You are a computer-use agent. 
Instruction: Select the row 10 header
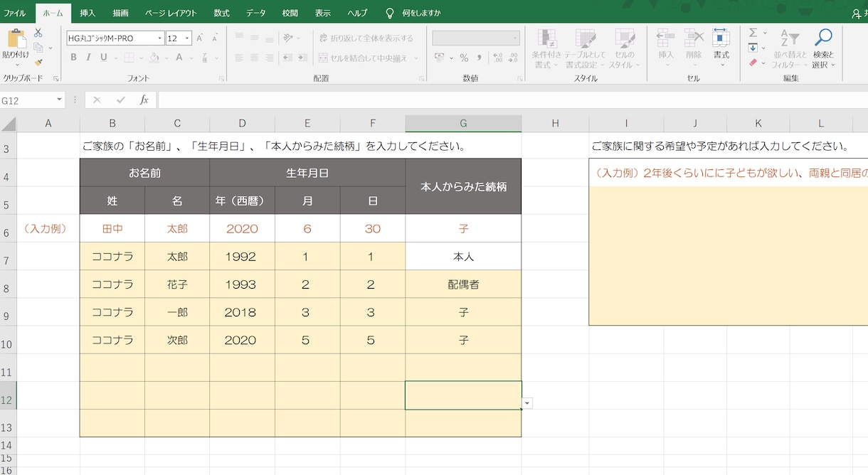click(x=8, y=340)
